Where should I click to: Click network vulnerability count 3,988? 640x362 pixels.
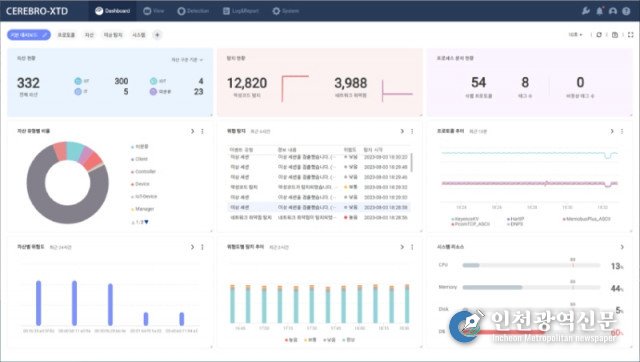351,83
